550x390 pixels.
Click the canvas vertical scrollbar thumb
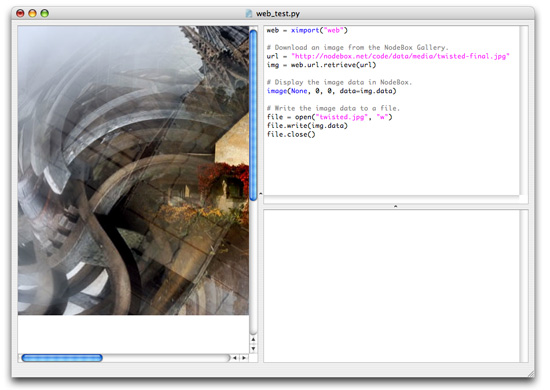point(253,115)
